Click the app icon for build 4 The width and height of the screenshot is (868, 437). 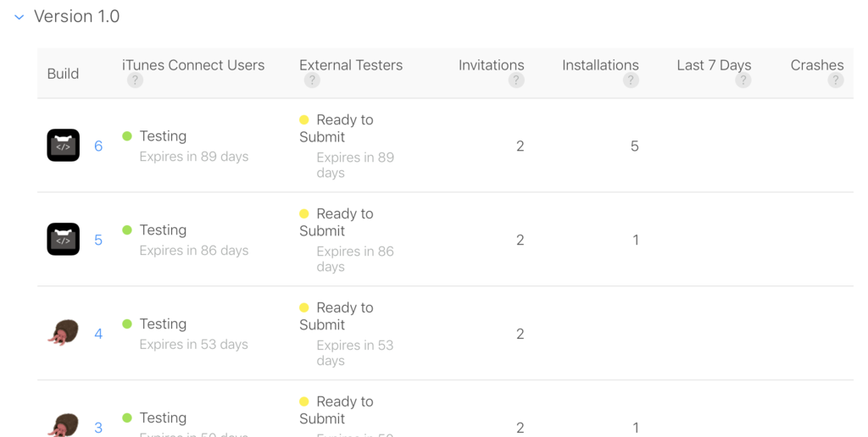(x=64, y=333)
